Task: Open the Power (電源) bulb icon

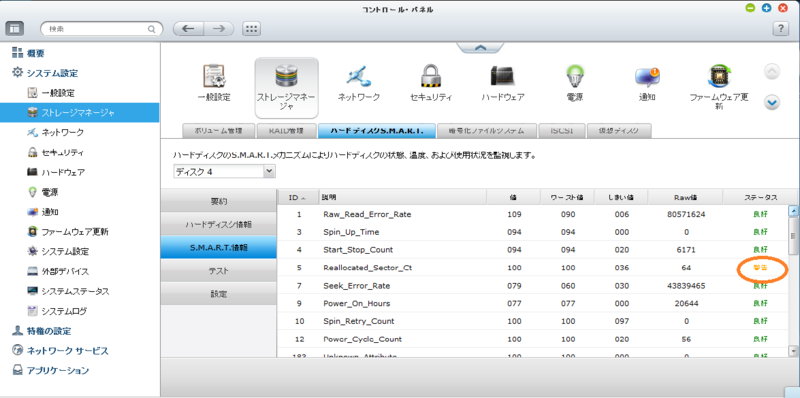Action: 575,83
